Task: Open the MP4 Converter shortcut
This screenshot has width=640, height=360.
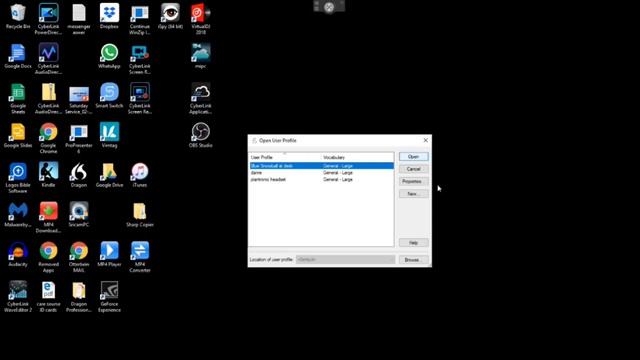Action: (x=140, y=257)
